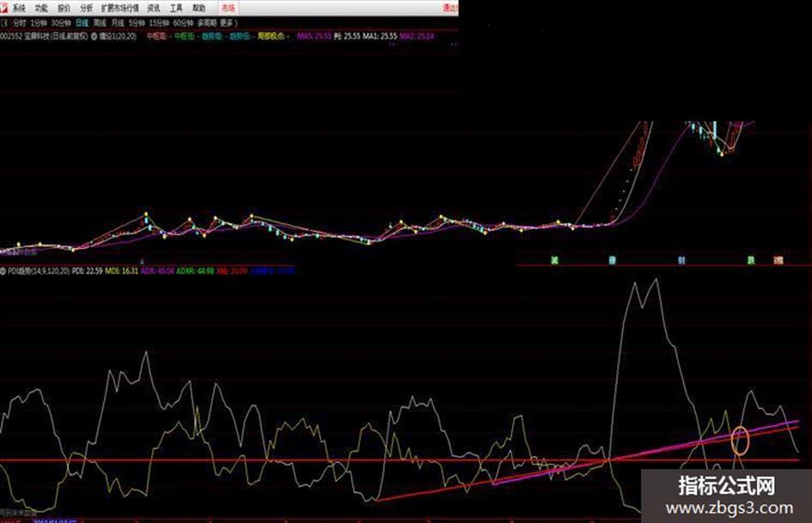Image resolution: width=812 pixels, height=523 pixels.
Task: Expand the 更多 periods list
Action: coord(226,21)
